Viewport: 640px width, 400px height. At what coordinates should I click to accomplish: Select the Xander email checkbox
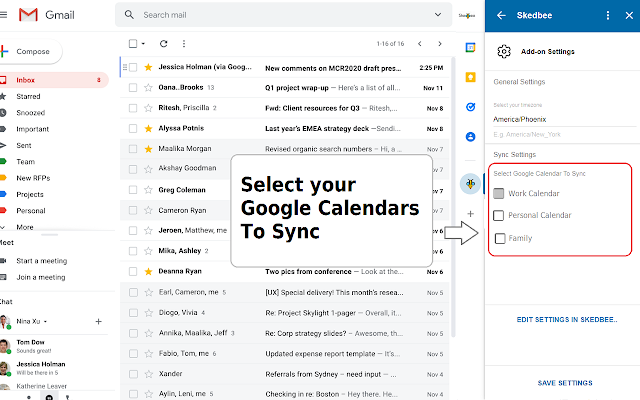tap(133, 374)
